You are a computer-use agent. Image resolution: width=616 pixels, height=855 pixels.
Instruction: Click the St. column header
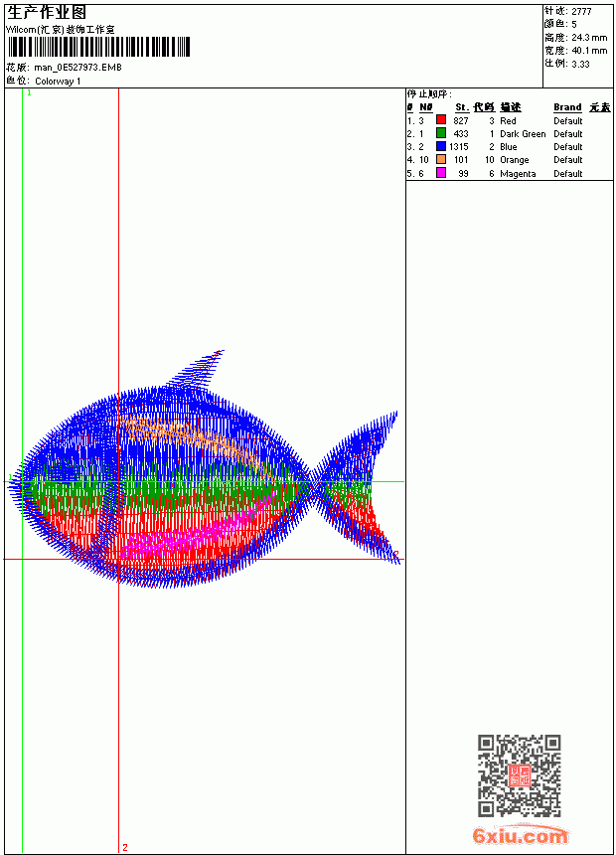click(462, 107)
